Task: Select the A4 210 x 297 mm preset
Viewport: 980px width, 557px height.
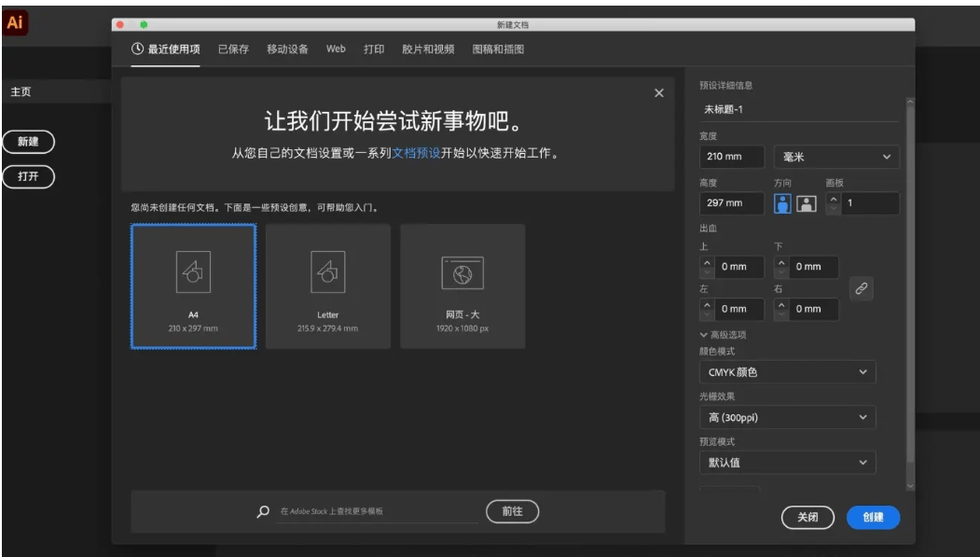Action: coord(193,286)
